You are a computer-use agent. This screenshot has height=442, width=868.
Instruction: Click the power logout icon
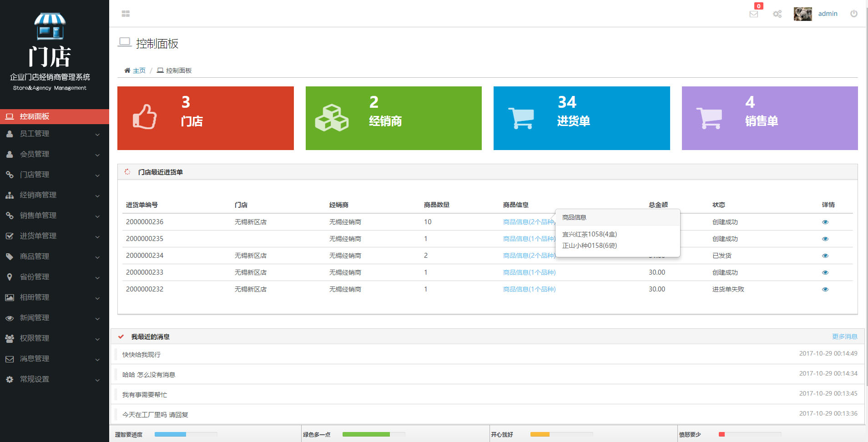coord(853,14)
